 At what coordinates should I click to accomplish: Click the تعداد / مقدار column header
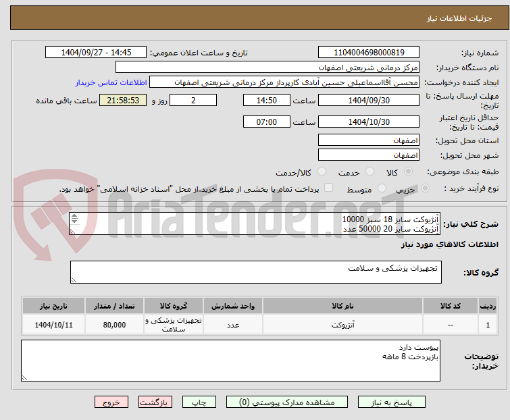pyautogui.click(x=114, y=306)
